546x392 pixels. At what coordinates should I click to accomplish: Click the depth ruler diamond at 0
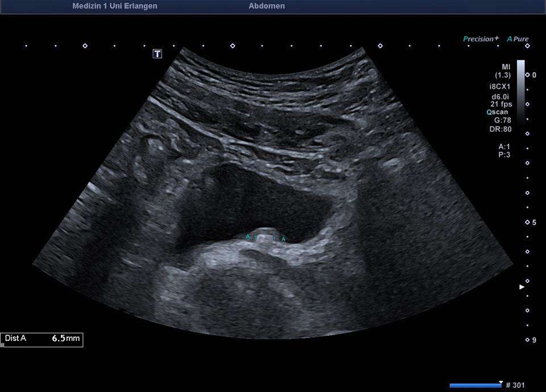click(x=527, y=75)
